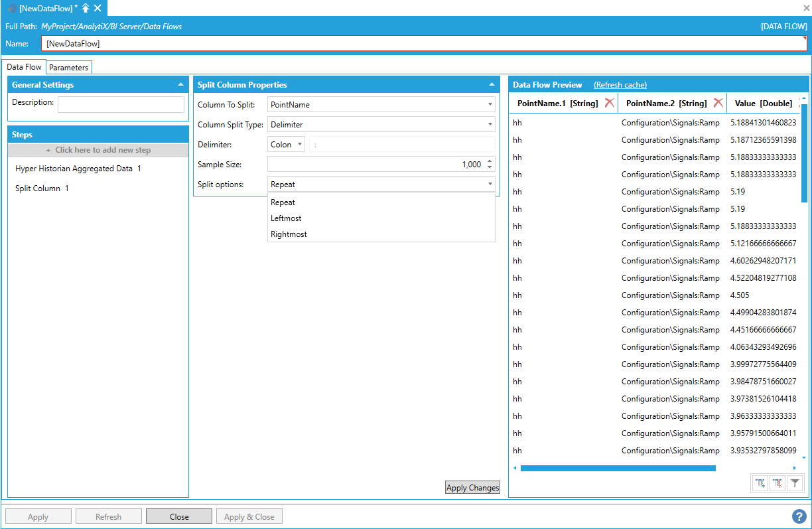Open help via the blue question mark

(799, 516)
